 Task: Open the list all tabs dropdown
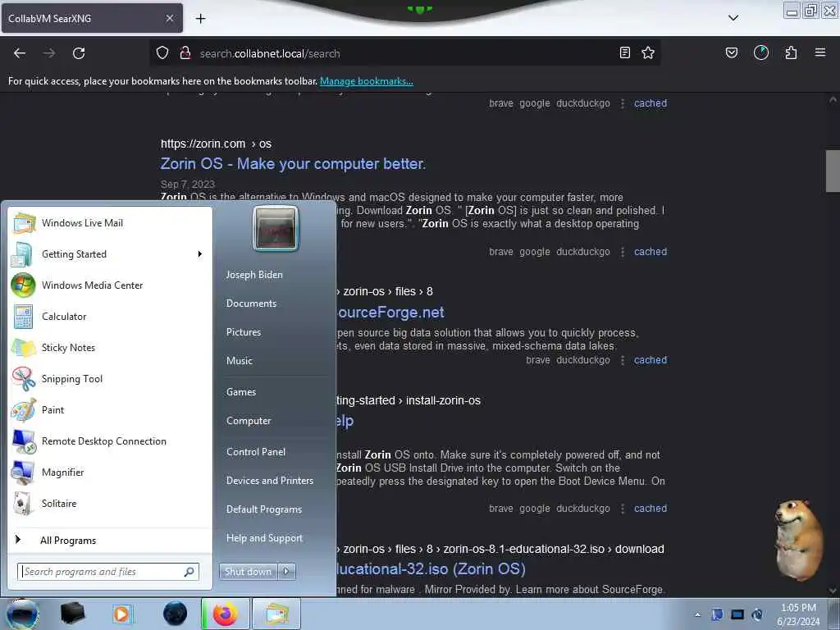[x=733, y=18]
